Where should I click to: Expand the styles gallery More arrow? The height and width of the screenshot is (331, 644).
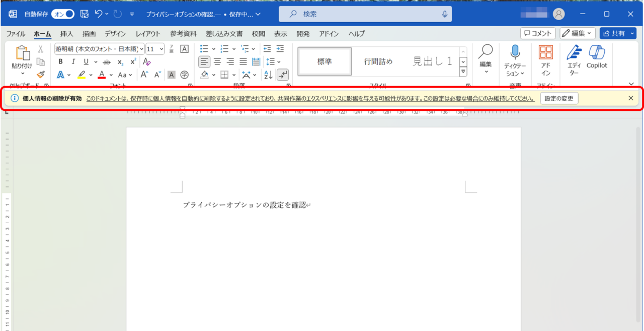[x=463, y=72]
